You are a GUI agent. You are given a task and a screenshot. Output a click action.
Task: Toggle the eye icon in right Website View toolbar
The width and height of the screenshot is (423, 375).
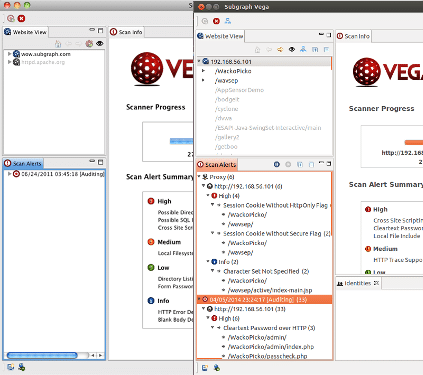point(292,50)
